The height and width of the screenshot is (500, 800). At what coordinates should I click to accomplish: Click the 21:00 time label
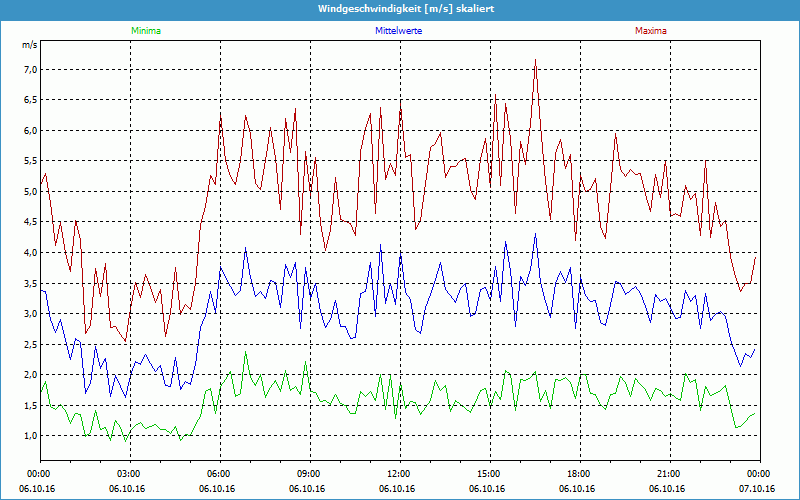click(x=670, y=474)
